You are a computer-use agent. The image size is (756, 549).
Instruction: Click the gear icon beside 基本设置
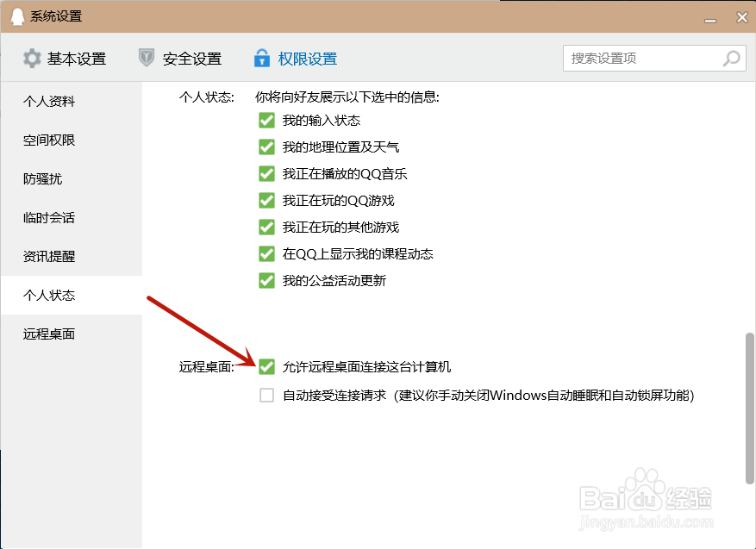(30, 58)
